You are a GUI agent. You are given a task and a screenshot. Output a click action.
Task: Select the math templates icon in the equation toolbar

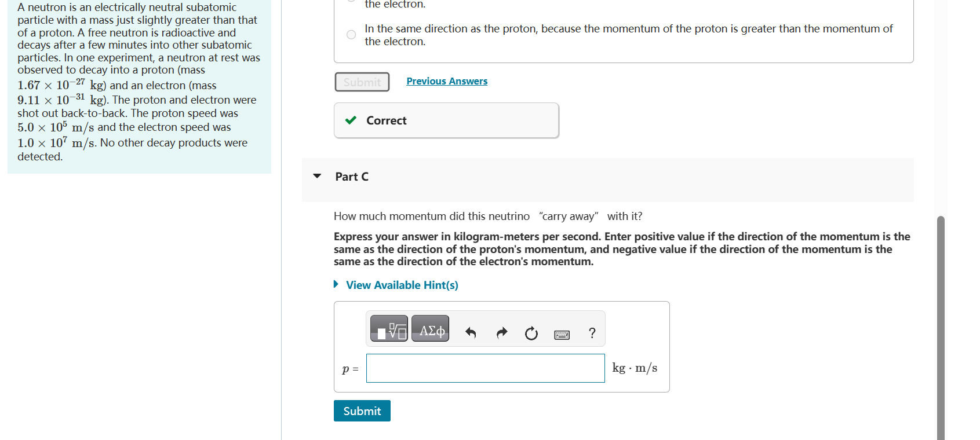coord(389,328)
